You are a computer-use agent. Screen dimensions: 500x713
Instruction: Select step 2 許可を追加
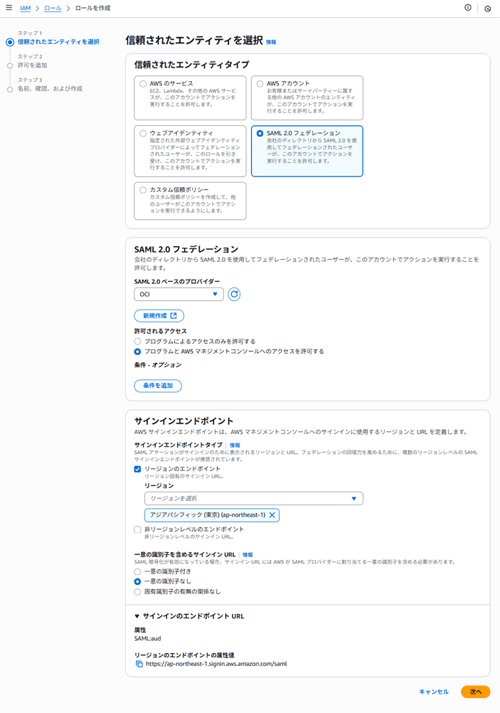tap(32, 65)
